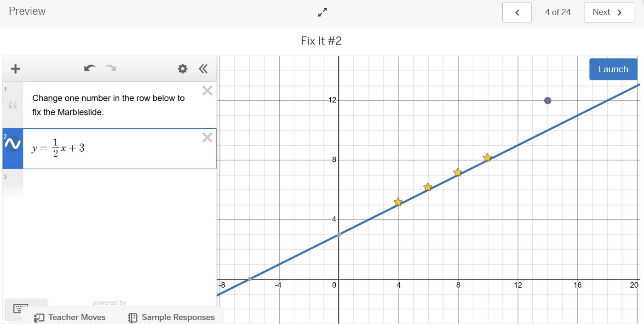Image resolution: width=644 pixels, height=324 pixels.
Task: Click the Launch button
Action: click(613, 69)
